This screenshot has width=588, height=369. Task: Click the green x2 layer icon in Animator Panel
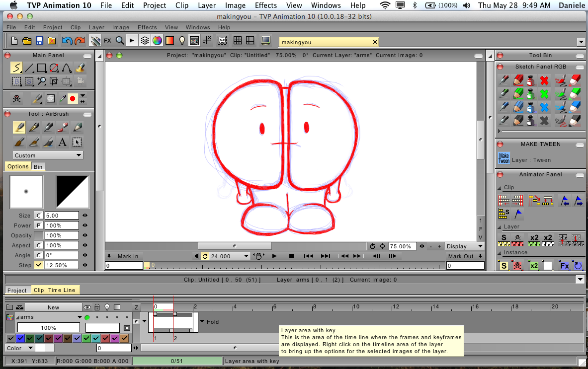pyautogui.click(x=534, y=240)
